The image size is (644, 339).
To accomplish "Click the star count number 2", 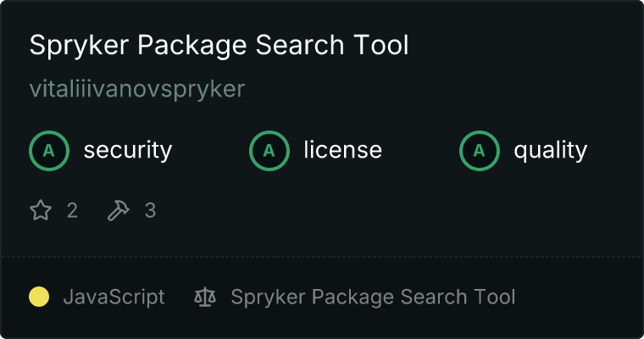I will [x=72, y=210].
